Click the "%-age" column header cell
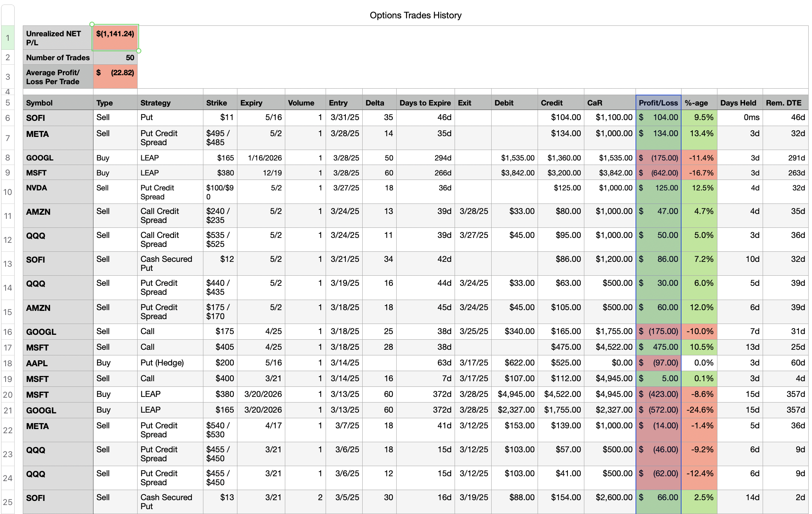This screenshot has height=514, width=812. [x=699, y=103]
